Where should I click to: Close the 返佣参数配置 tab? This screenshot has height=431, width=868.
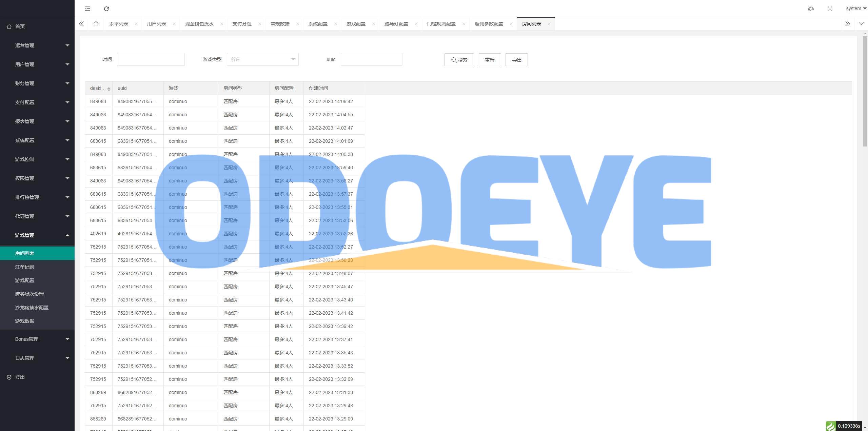pyautogui.click(x=511, y=24)
